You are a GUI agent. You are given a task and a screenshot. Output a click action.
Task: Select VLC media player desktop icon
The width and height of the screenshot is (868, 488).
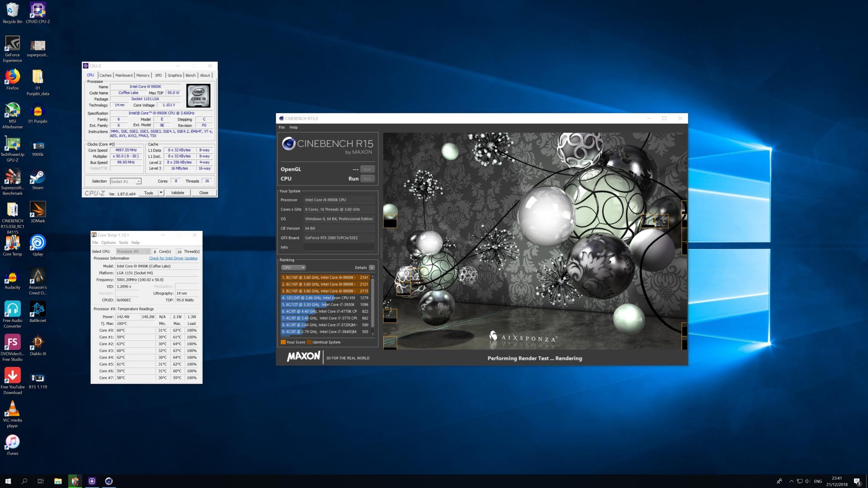point(12,414)
